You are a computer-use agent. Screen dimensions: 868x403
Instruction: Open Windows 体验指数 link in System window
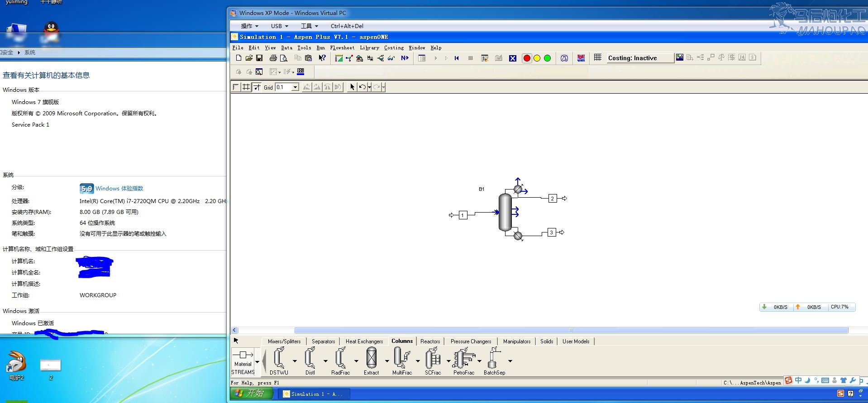[x=119, y=188]
